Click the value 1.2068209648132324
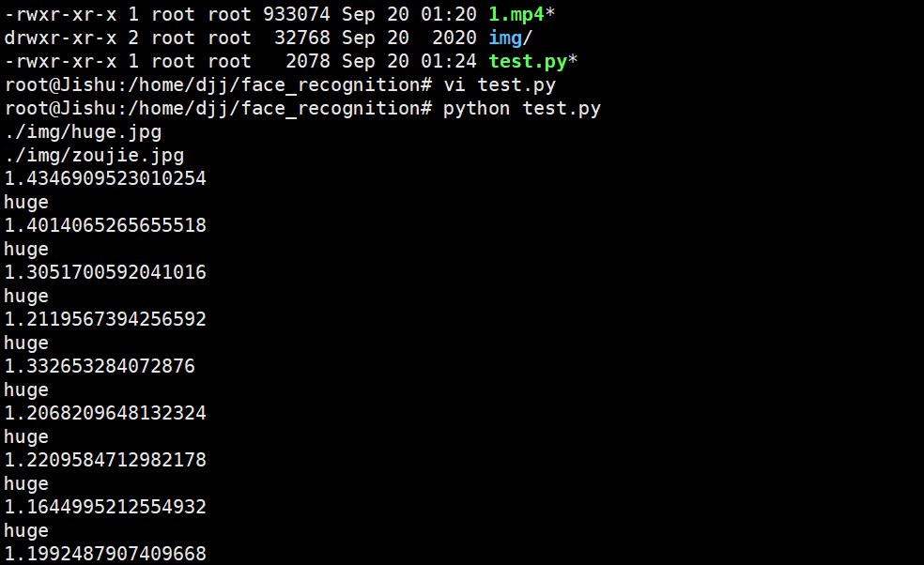 point(105,413)
